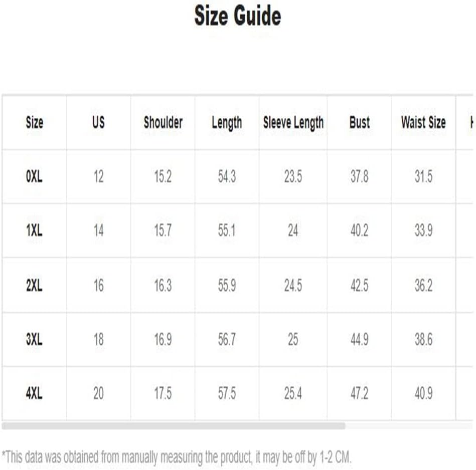This screenshot has width=476, height=470.
Task: Click the Length column header
Action: pyautogui.click(x=227, y=123)
